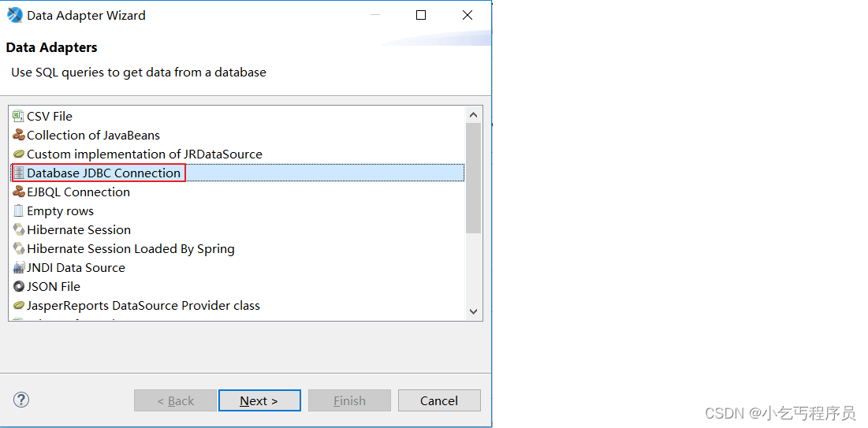Click the JSON File icon
The height and width of the screenshot is (428, 868).
coord(18,287)
